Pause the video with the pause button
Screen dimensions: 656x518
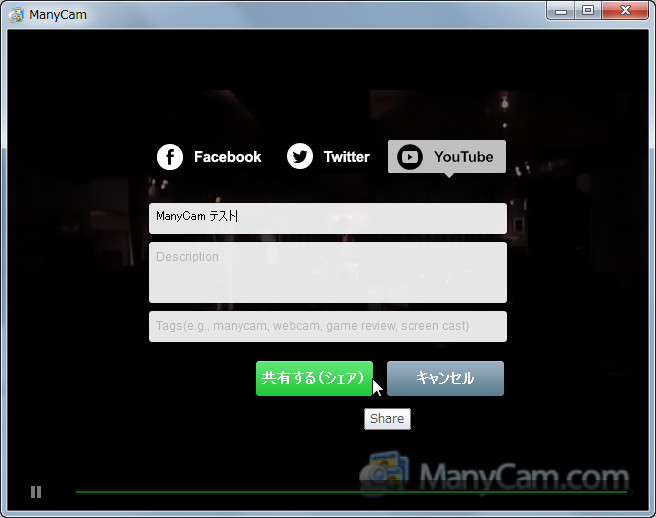[36, 492]
